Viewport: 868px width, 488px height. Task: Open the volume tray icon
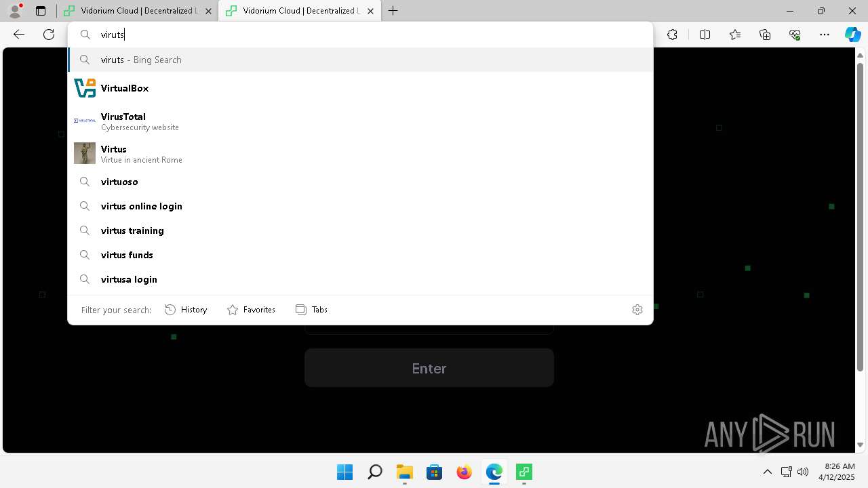[803, 472]
